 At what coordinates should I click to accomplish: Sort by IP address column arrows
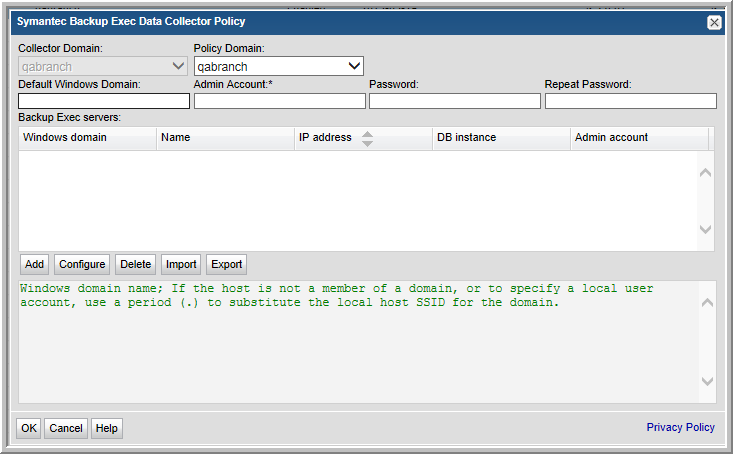(367, 138)
